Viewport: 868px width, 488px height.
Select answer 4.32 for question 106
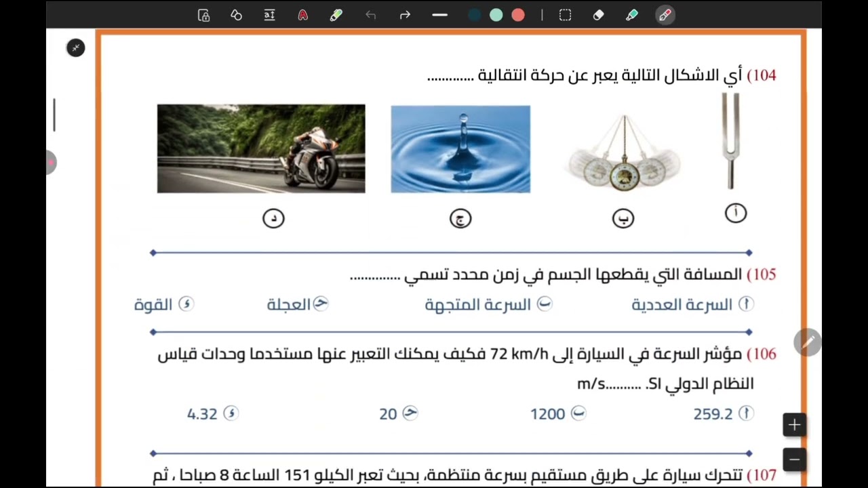click(x=213, y=413)
